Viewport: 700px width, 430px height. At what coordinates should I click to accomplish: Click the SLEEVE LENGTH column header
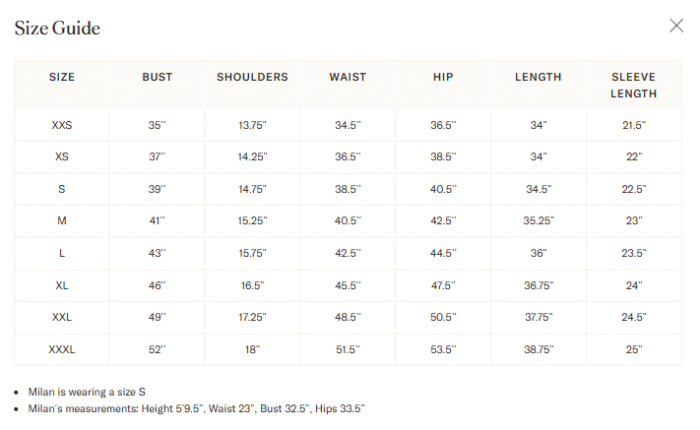point(633,85)
